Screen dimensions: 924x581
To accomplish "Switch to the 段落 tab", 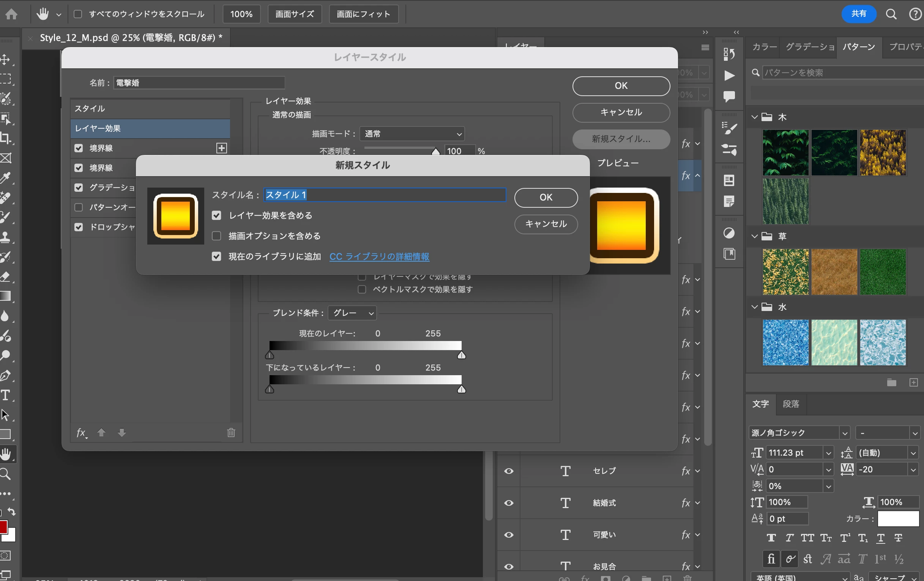I will 791,404.
